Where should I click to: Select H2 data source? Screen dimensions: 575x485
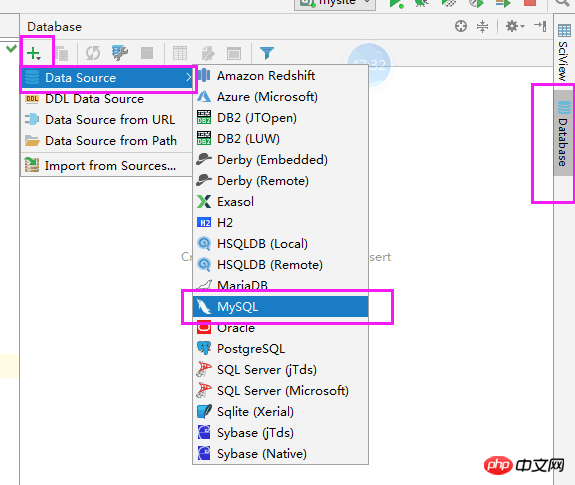click(x=281, y=223)
